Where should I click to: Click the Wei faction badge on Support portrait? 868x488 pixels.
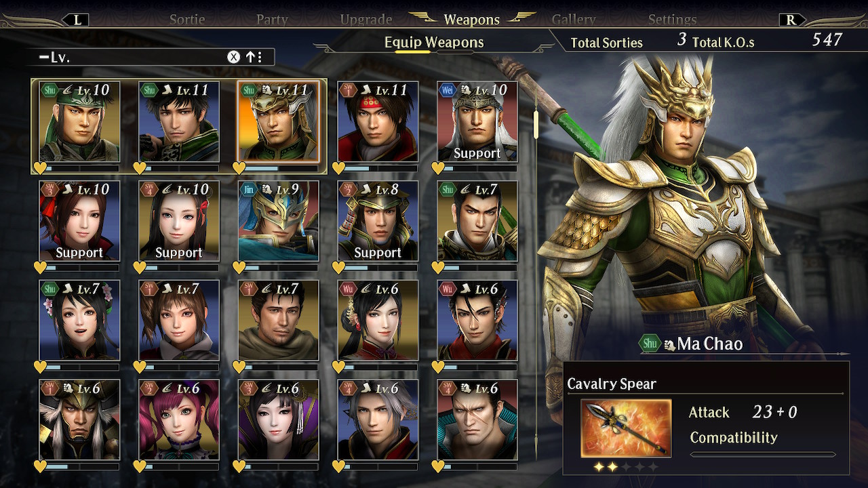[448, 89]
